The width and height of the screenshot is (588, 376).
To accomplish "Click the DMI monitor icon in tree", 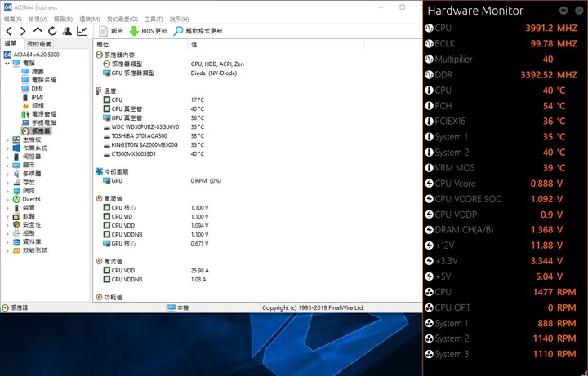I will [x=25, y=88].
